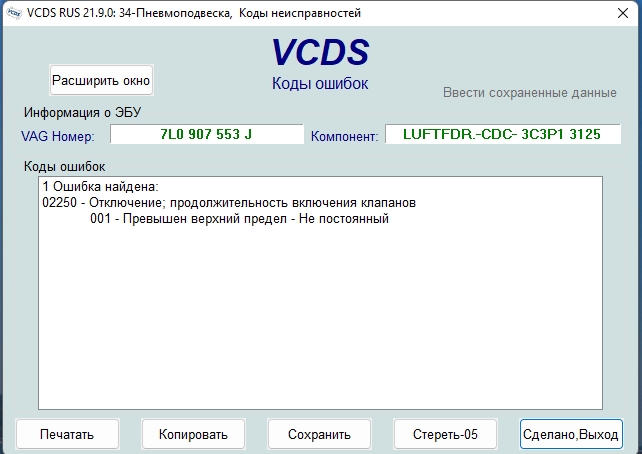The image size is (642, 454).
Task: Select fault line 02250 - Отключение
Action: coord(229,203)
